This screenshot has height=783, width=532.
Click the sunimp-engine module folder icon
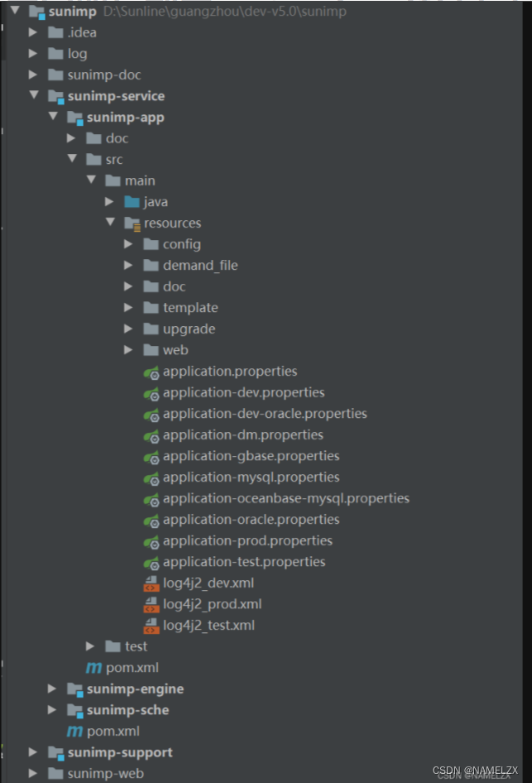click(x=75, y=689)
